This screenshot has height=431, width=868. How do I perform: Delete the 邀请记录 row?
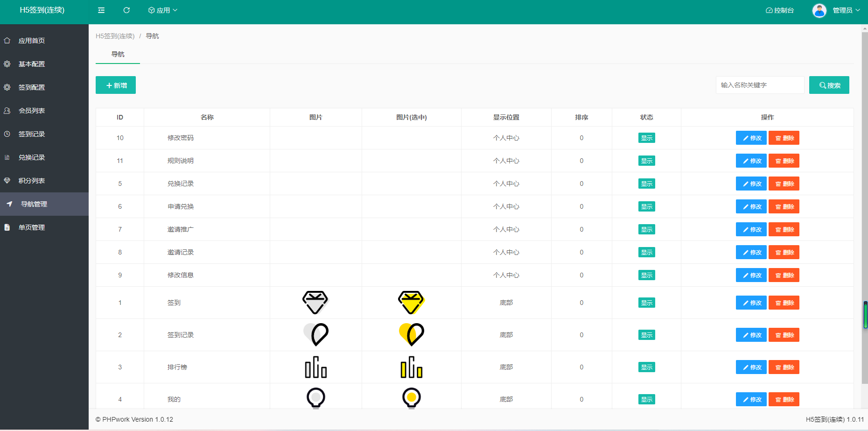[x=784, y=252]
